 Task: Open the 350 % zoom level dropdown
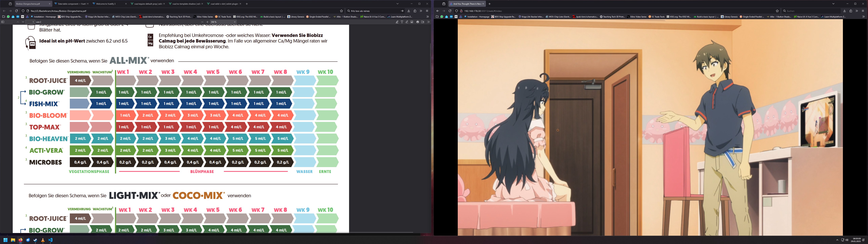[223, 22]
